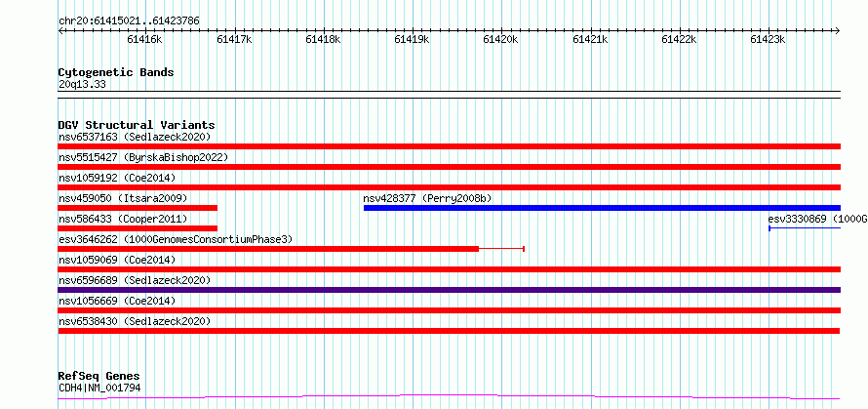868x409 pixels.
Task: Click the purple nsv6596689 variant bar
Action: pos(450,290)
